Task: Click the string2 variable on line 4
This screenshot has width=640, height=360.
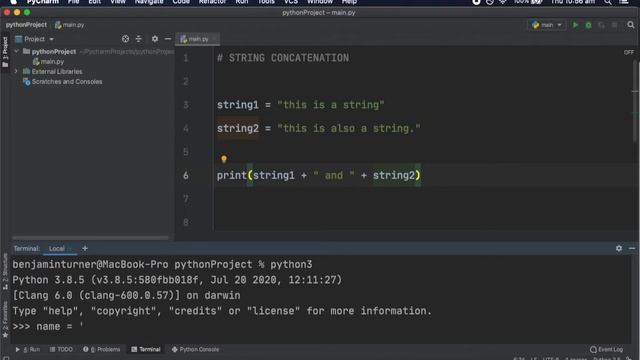Action: (x=238, y=129)
